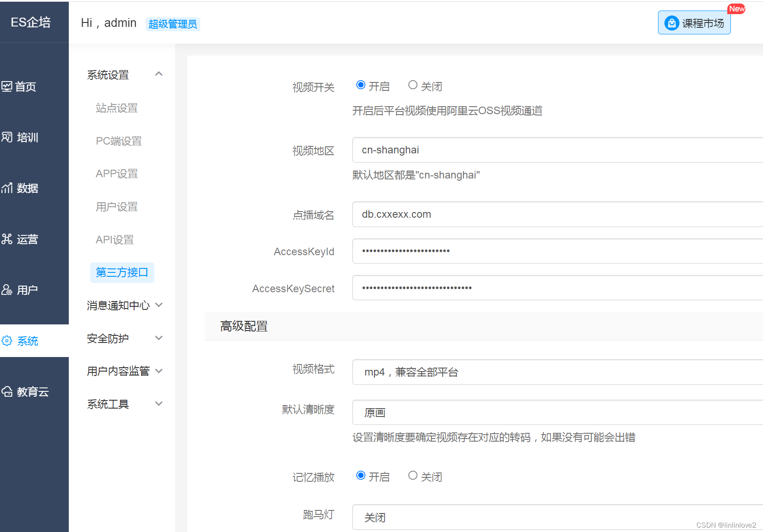The image size is (763, 532).
Task: Click the AccessKeyId password field
Action: pos(557,251)
